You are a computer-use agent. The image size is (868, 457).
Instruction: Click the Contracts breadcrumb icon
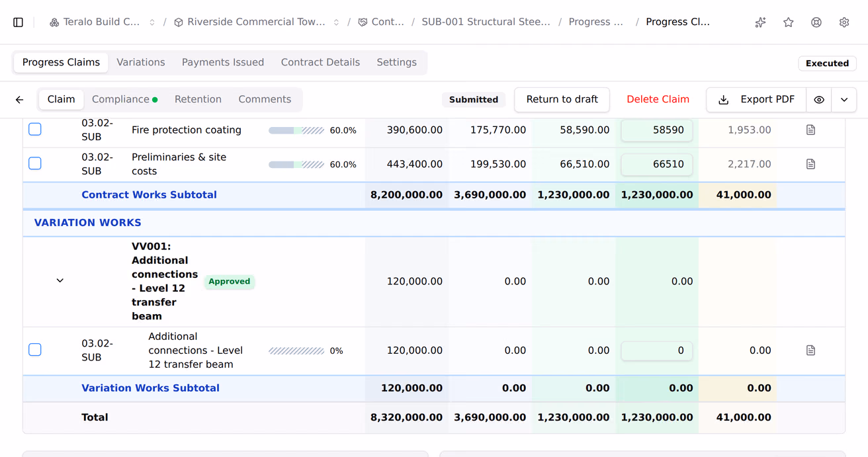[363, 22]
